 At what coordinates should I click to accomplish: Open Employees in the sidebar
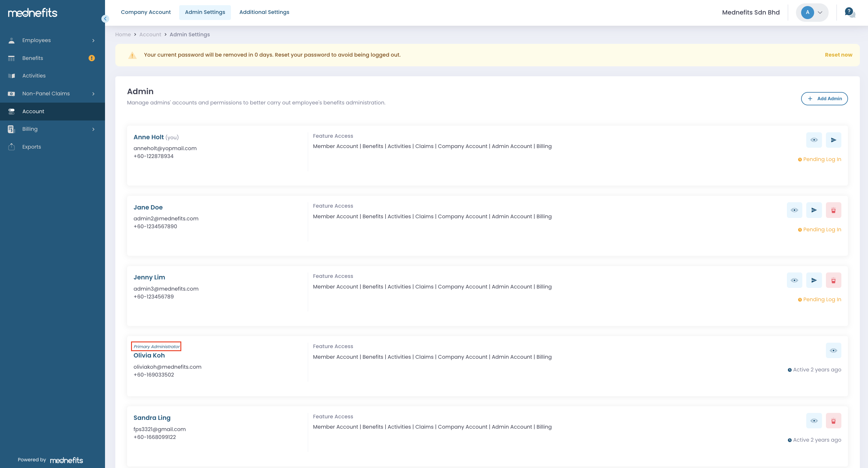pos(53,41)
